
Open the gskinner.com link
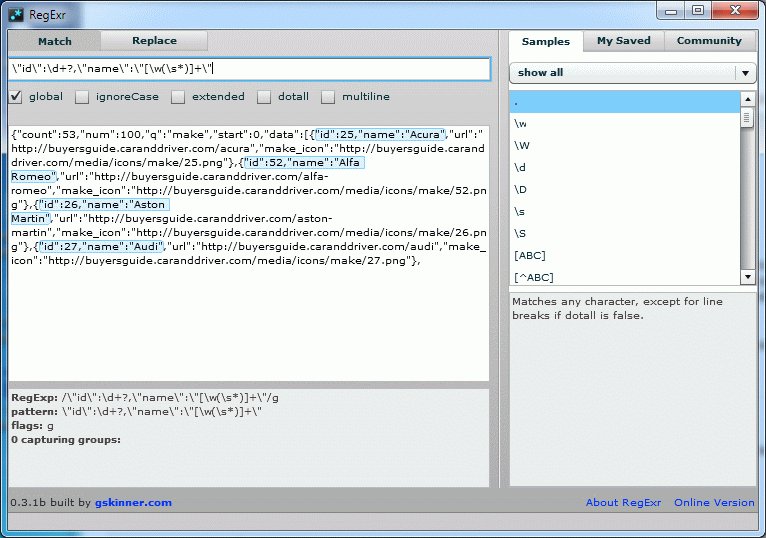coord(133,502)
